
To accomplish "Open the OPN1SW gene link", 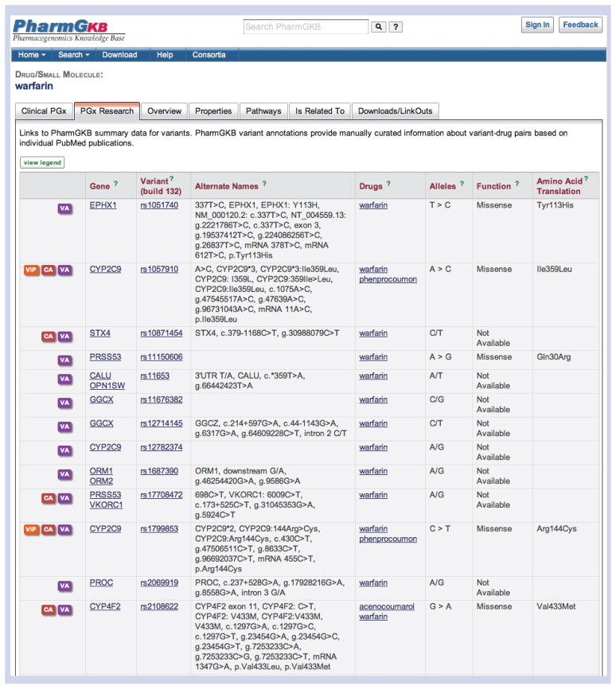I will tap(107, 386).
